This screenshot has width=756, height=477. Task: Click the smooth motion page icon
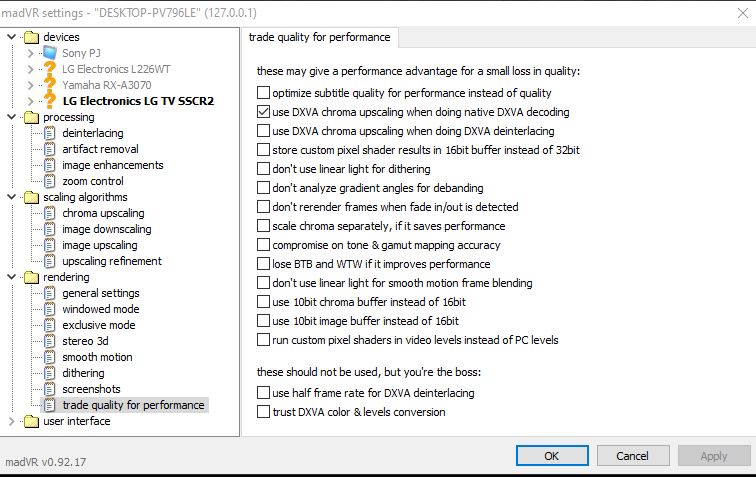pos(50,357)
